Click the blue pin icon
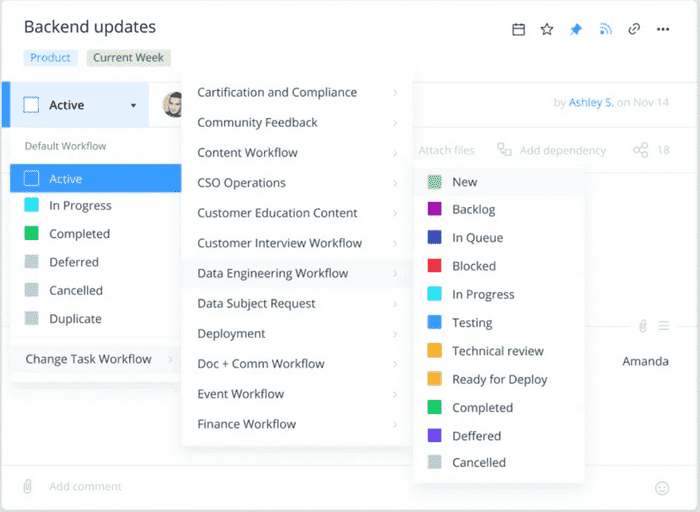 [576, 29]
